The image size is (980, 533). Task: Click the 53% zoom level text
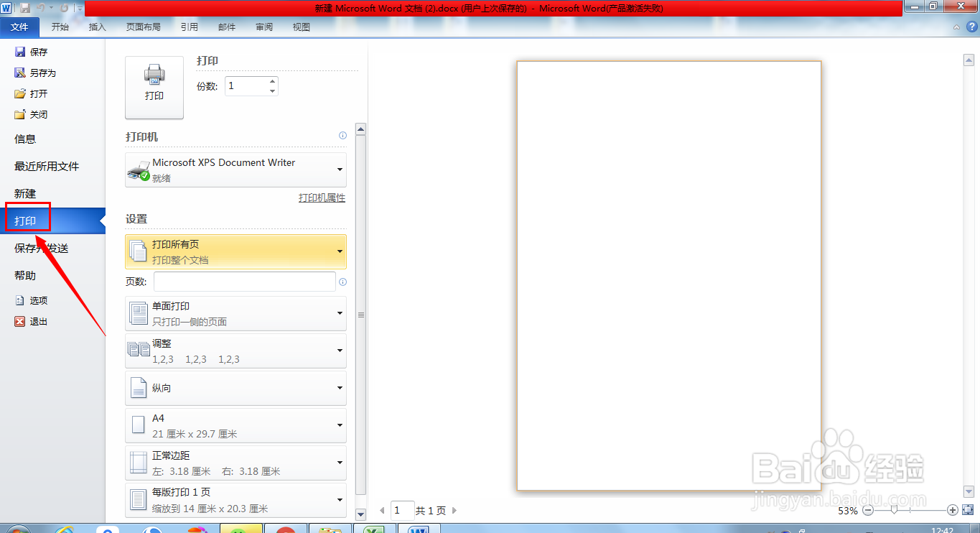coord(848,511)
